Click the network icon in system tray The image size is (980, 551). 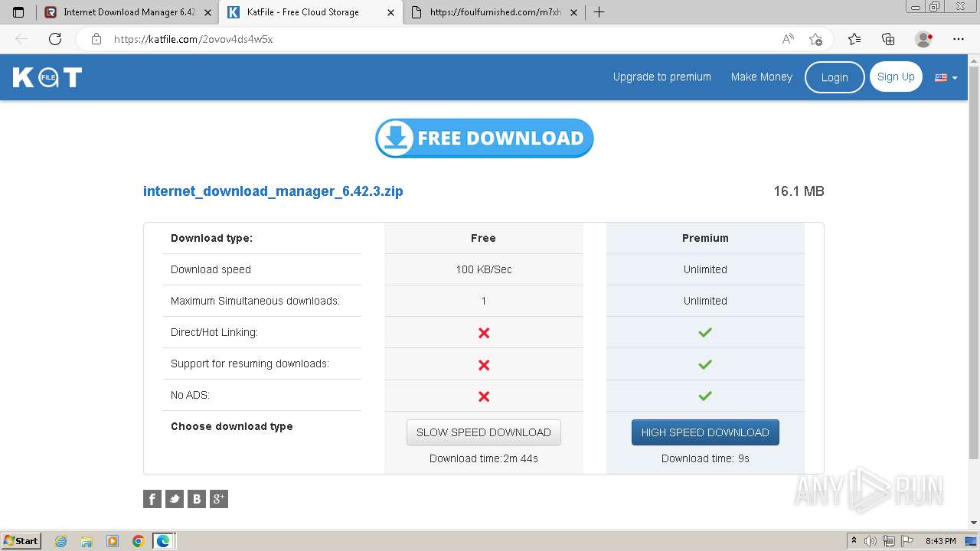(x=888, y=541)
